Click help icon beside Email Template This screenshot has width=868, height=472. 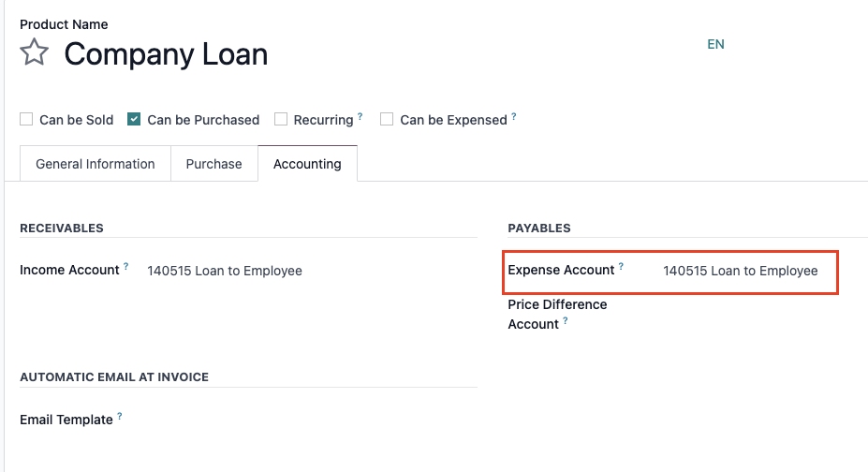[x=120, y=416]
